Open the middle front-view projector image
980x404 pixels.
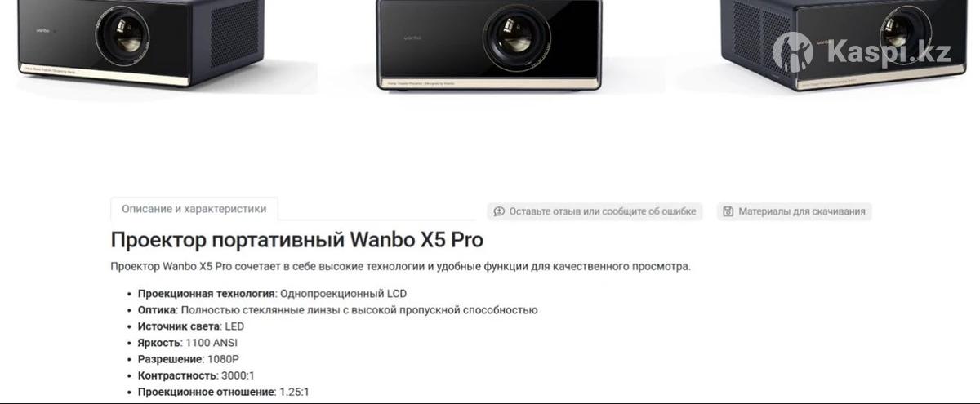488,45
